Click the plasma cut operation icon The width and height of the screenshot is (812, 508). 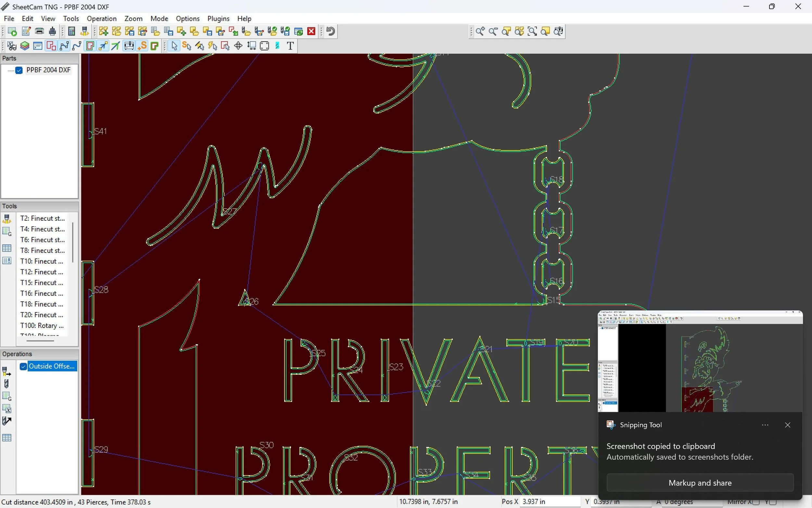[x=6, y=371]
